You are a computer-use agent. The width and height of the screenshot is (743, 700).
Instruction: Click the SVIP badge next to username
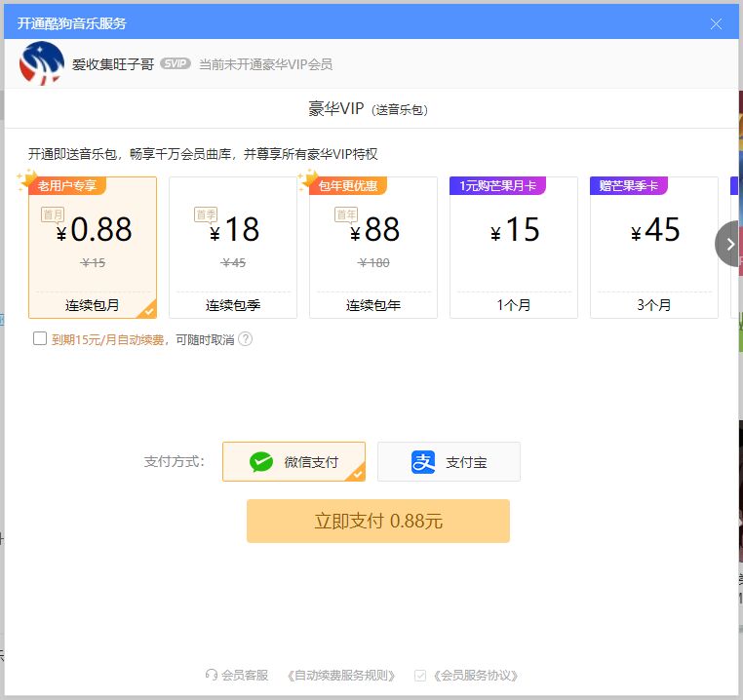point(176,63)
